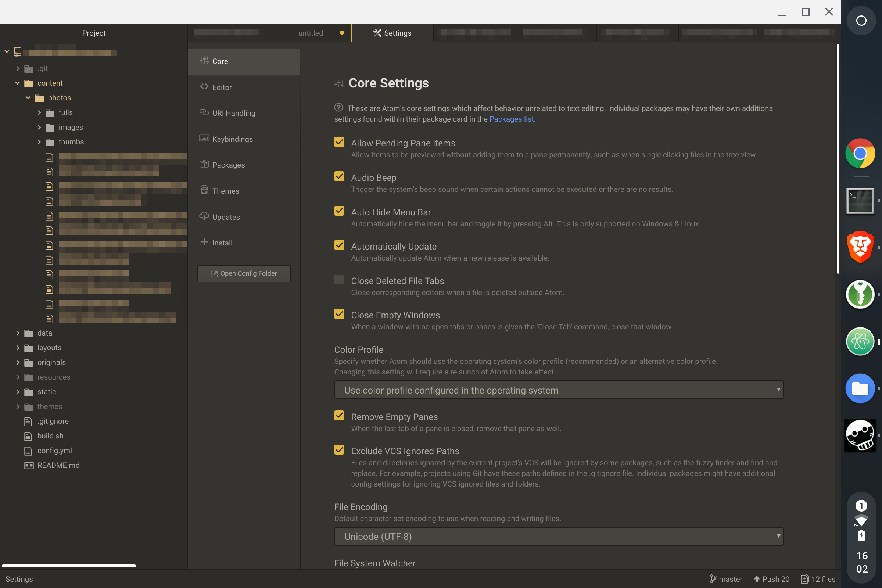
Task: Open the File Encoding dropdown
Action: [x=558, y=536]
